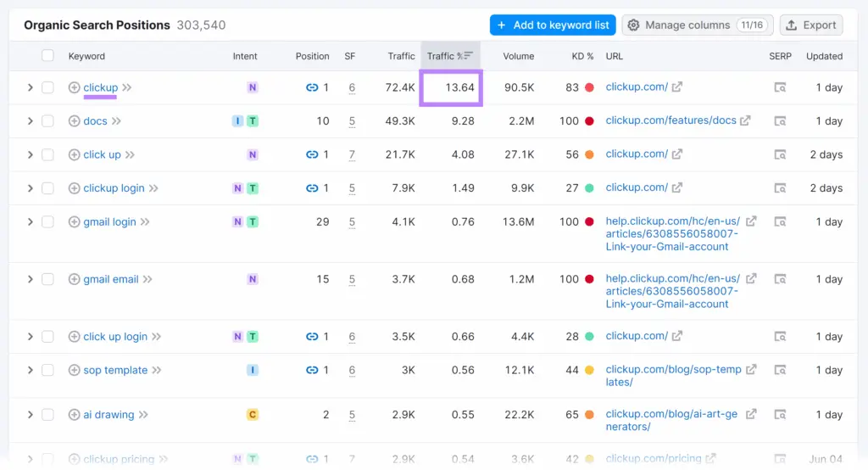Expand the clickup keyword row
This screenshot has width=868, height=470.
(x=30, y=87)
